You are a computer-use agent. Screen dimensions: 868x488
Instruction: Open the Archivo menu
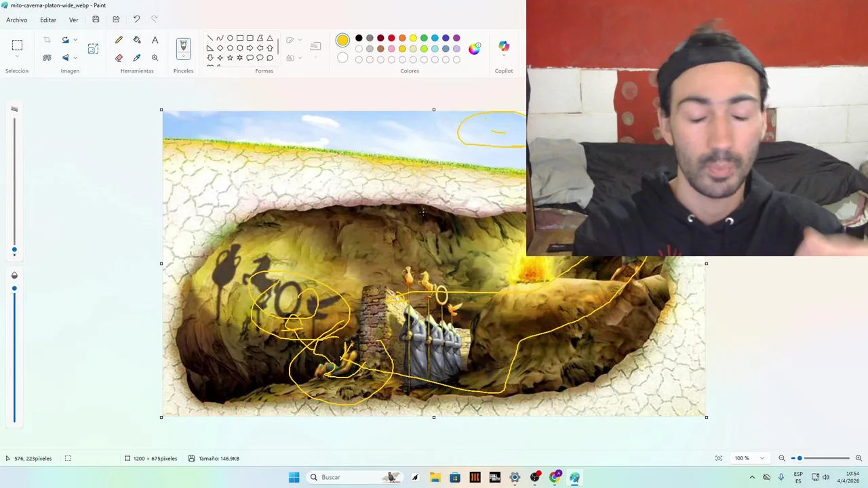[x=17, y=20]
